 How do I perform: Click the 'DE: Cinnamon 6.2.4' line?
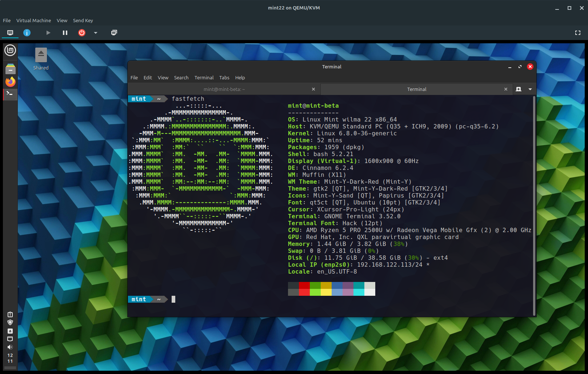321,168
